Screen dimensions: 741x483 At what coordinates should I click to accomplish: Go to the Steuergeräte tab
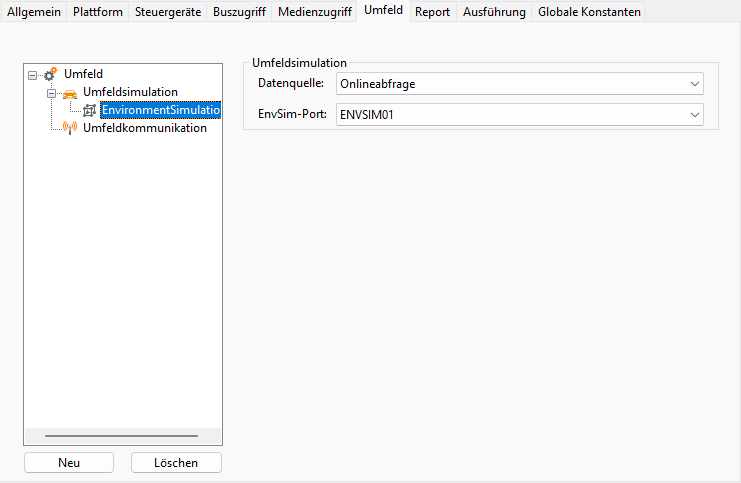pyautogui.click(x=168, y=12)
